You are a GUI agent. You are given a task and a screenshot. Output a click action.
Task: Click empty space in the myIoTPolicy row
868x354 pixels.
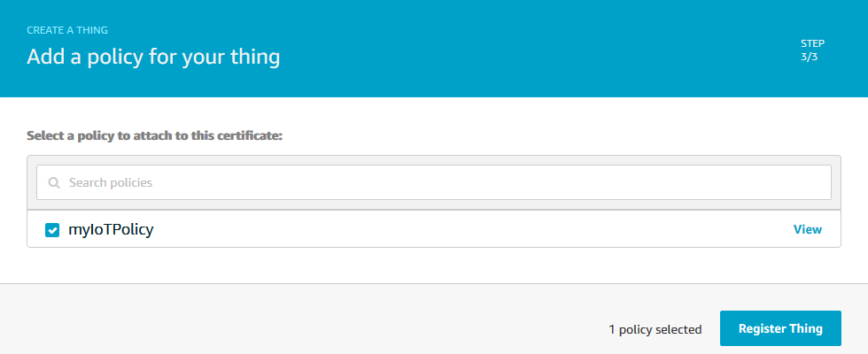pyautogui.click(x=443, y=230)
